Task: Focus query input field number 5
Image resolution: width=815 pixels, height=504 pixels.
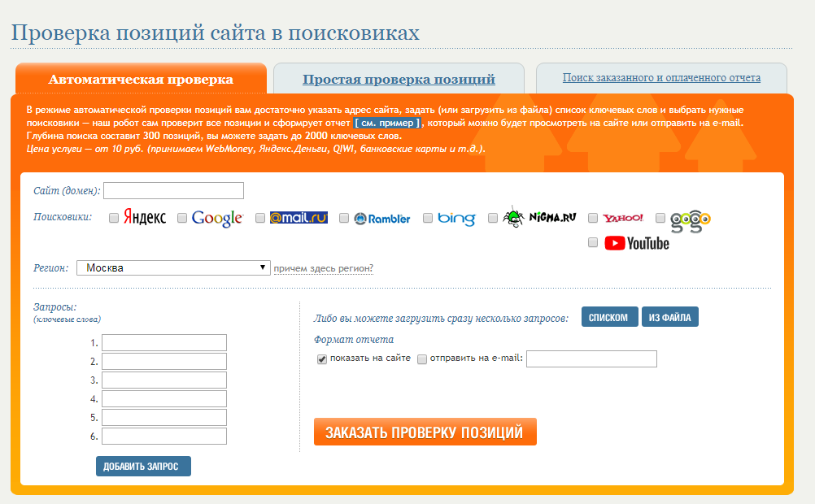Action: pos(164,418)
